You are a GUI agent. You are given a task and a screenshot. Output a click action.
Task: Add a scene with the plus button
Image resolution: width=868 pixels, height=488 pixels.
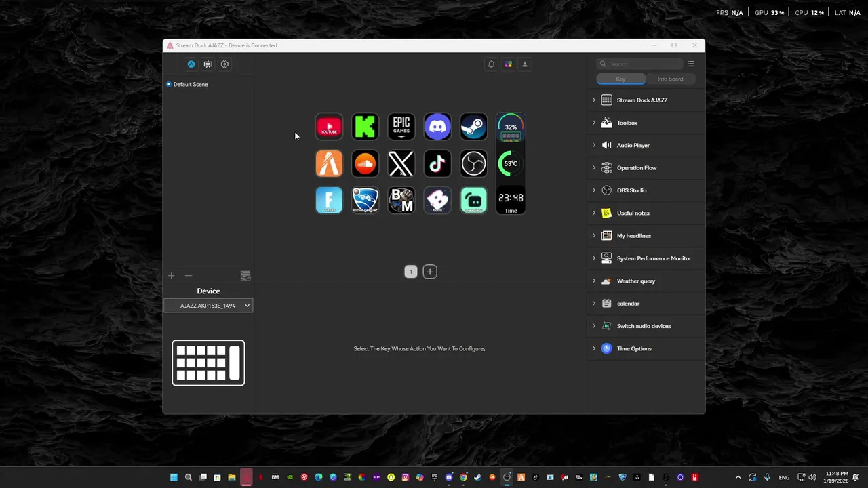pos(171,276)
